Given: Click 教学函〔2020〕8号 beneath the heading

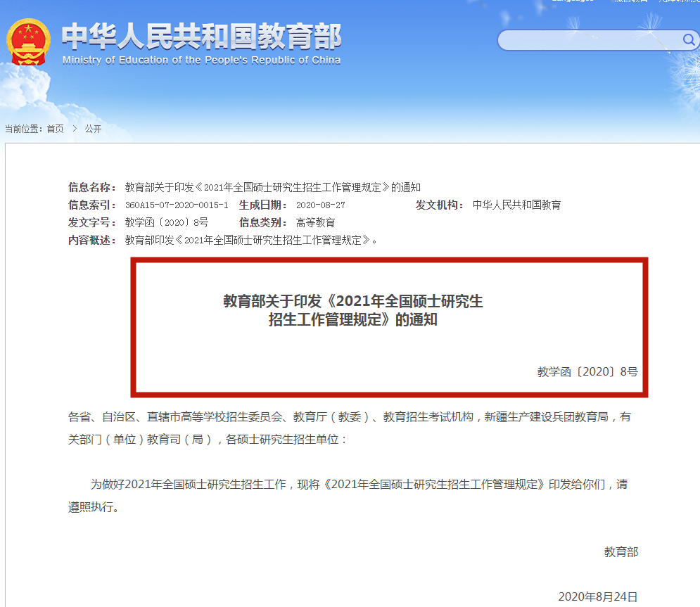Looking at the screenshot, I should 587,372.
